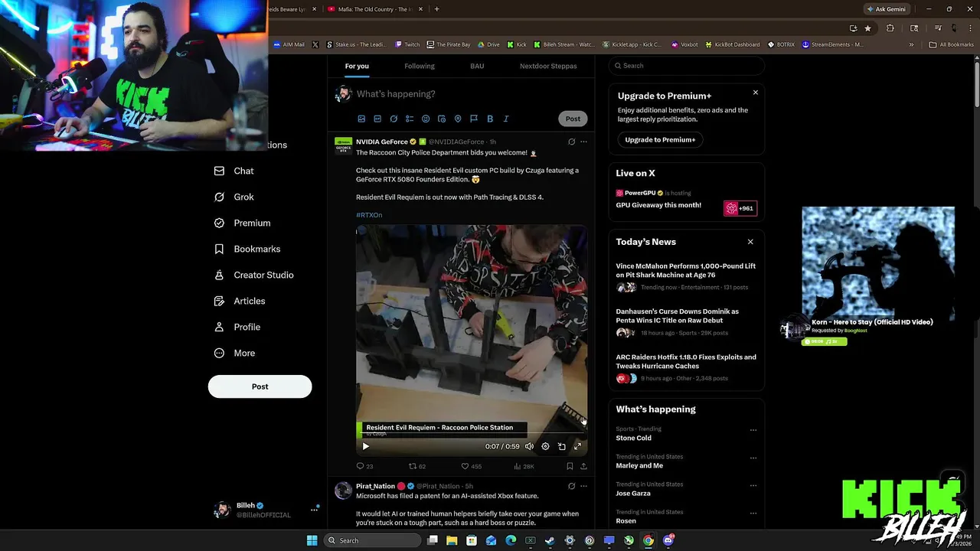
Task: Switch to the BAU tab
Action: click(x=477, y=66)
